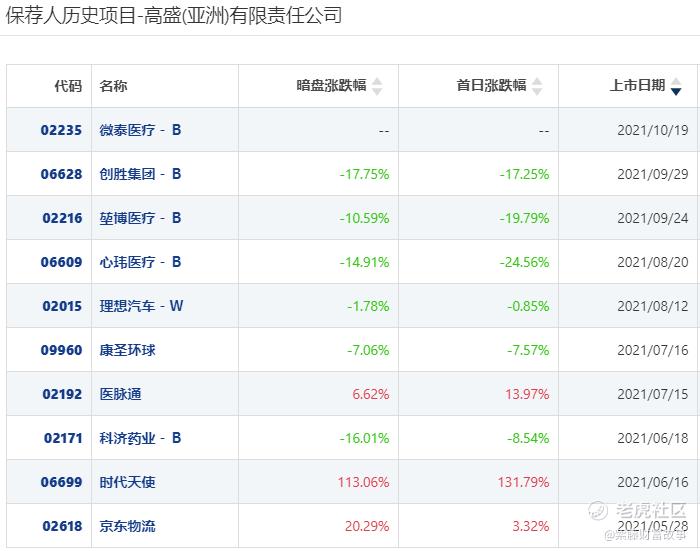Open stock code 09960 link
700x551 pixels.
(x=61, y=350)
